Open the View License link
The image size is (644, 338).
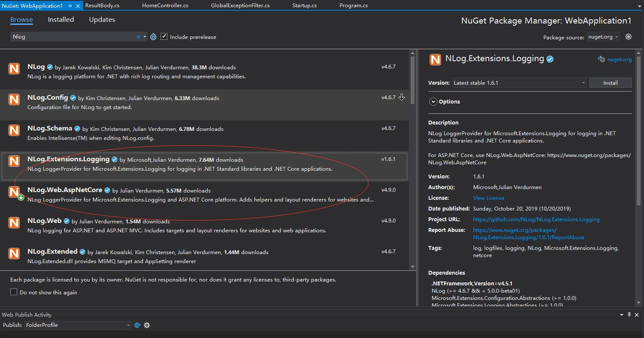489,198
